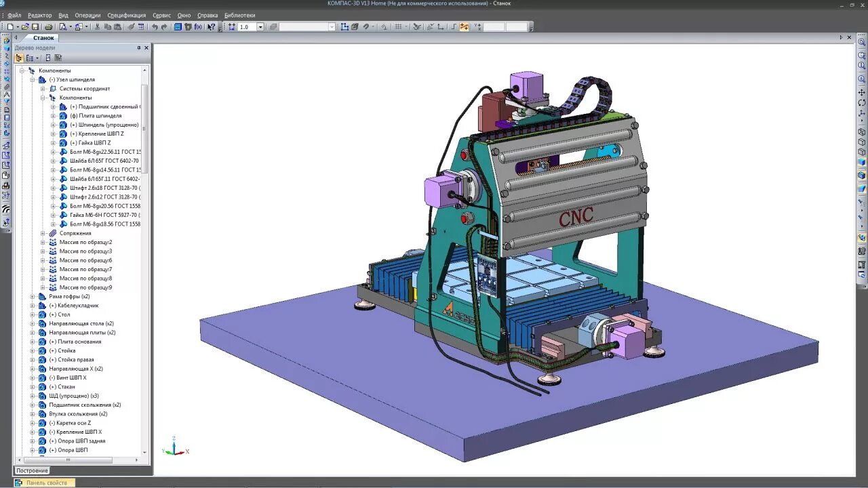Screen dimensions: 868x488
Task: Click the wireless-like icon on left toolbar
Action: tap(6, 209)
